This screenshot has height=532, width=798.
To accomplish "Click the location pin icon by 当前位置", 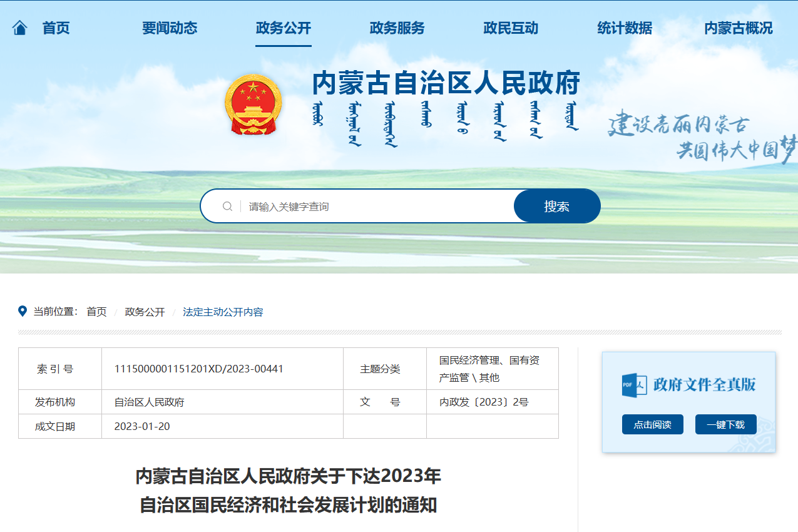I will [x=23, y=311].
